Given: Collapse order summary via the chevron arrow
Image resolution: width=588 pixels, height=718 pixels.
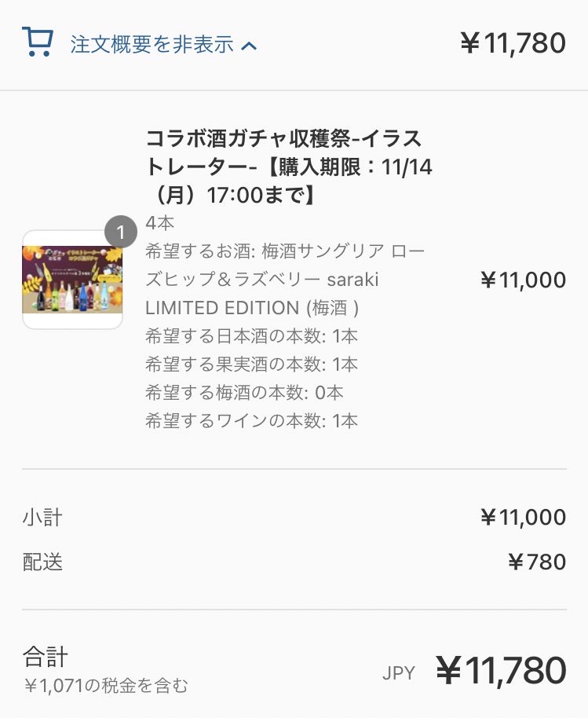Looking at the screenshot, I should 249,46.
